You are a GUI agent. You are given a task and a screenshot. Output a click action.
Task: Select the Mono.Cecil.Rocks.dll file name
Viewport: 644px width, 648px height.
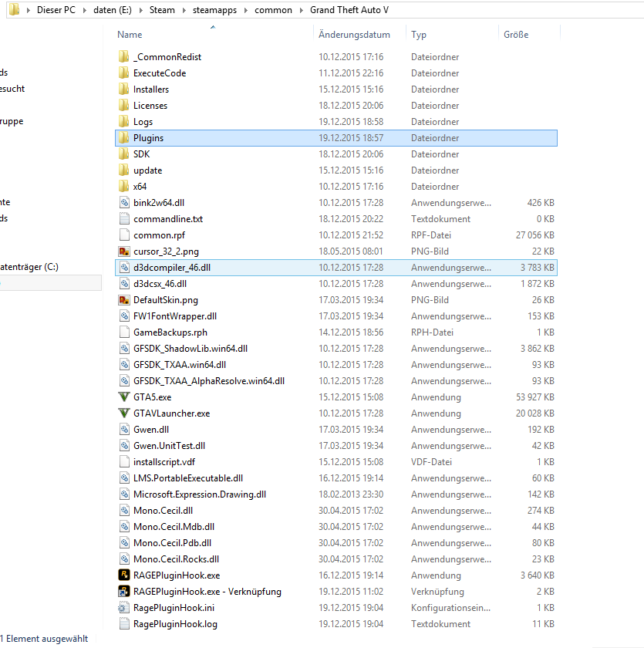point(176,559)
